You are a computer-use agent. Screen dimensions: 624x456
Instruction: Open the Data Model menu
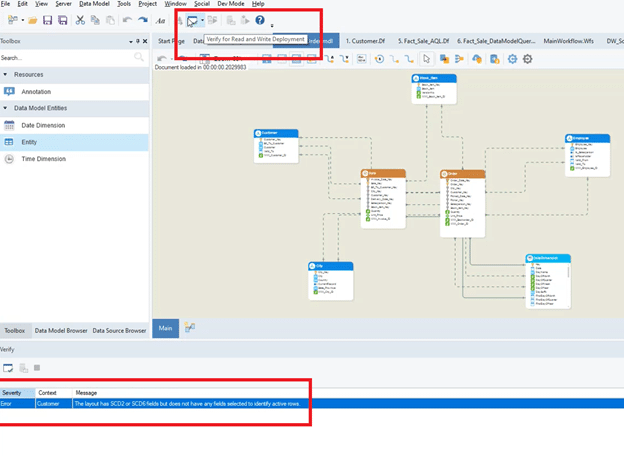coord(95,5)
